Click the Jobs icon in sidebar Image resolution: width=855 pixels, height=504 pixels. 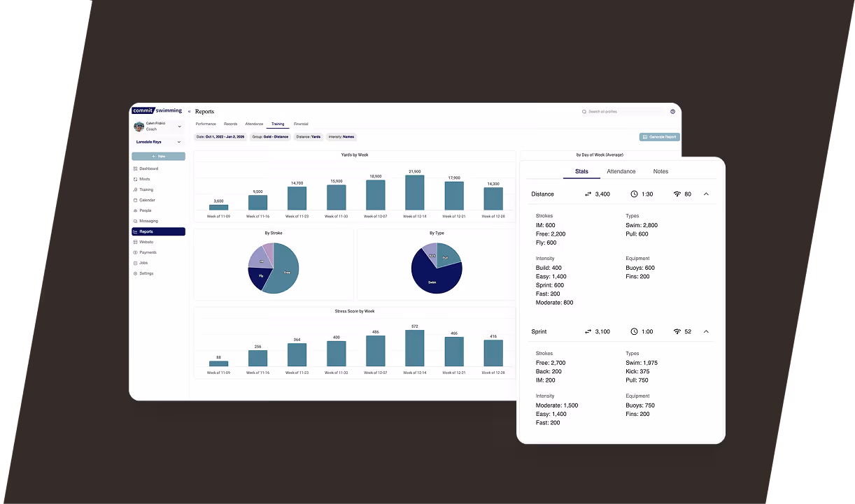(135, 263)
